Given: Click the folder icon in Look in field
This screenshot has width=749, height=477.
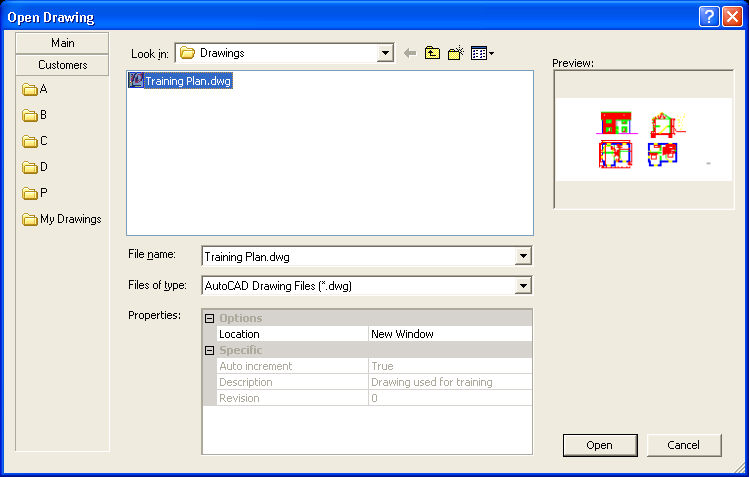Looking at the screenshot, I should coord(187,53).
